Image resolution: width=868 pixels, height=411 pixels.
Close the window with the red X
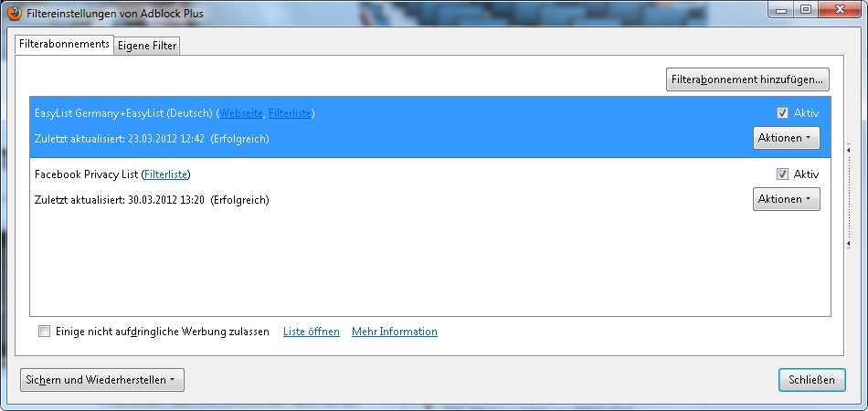[840, 9]
